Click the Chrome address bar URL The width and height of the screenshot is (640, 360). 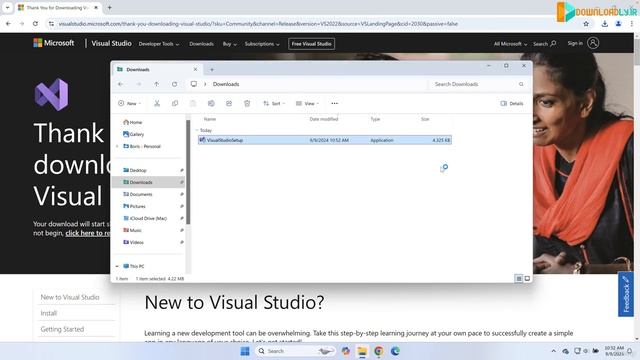pos(258,24)
